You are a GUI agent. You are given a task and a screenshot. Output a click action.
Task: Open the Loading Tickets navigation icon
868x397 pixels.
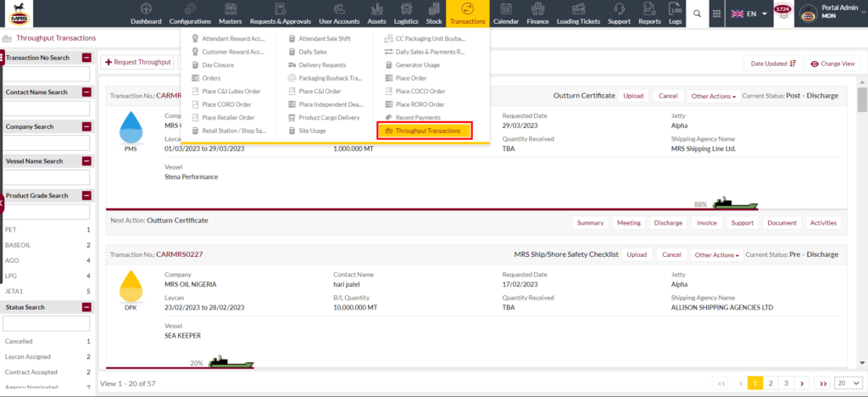coord(578,8)
